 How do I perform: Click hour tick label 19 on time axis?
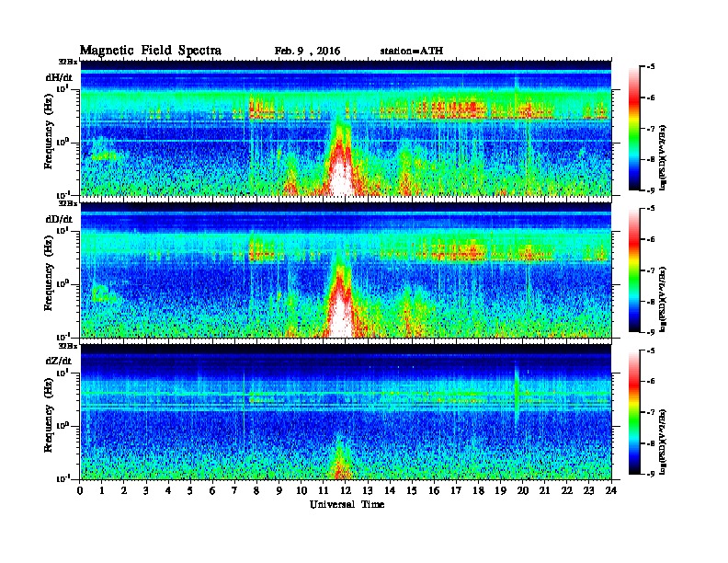tap(501, 490)
